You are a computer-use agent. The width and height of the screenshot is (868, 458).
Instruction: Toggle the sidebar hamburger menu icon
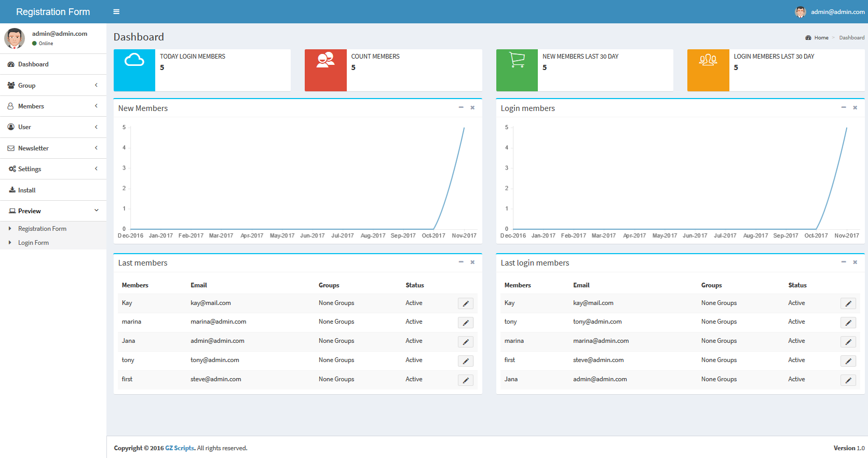pyautogui.click(x=116, y=11)
